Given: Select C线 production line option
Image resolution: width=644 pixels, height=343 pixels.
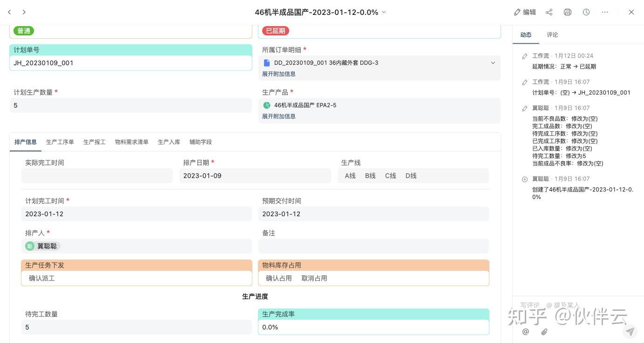Looking at the screenshot, I should pos(390,176).
